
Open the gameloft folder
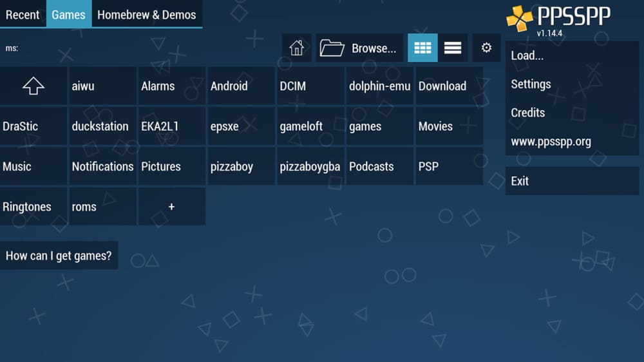pyautogui.click(x=310, y=126)
